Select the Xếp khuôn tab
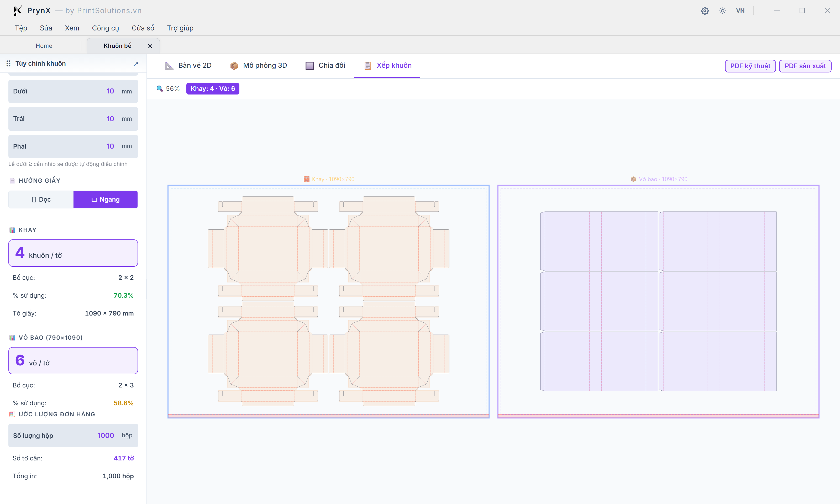The width and height of the screenshot is (840, 504). 387,66
